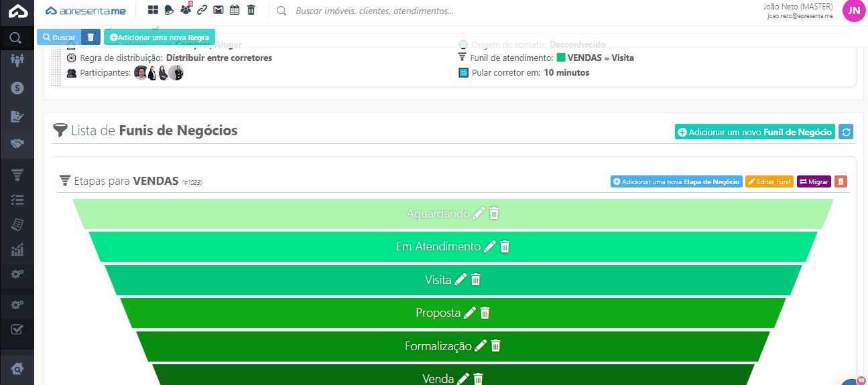The width and height of the screenshot is (868, 385).
Task: Click the pencil icon next to Proposta
Action: (469, 313)
